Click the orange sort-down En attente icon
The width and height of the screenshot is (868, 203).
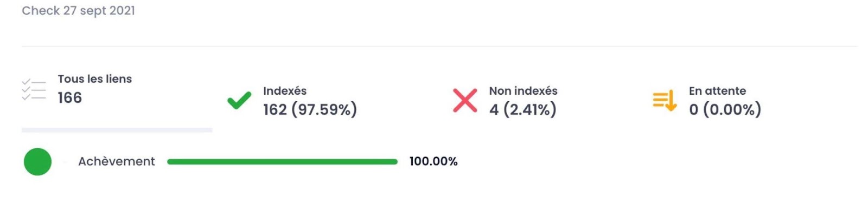click(665, 100)
